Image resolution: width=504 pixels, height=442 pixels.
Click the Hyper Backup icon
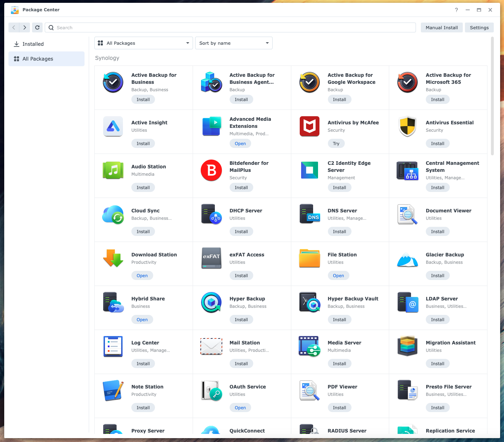(x=211, y=302)
